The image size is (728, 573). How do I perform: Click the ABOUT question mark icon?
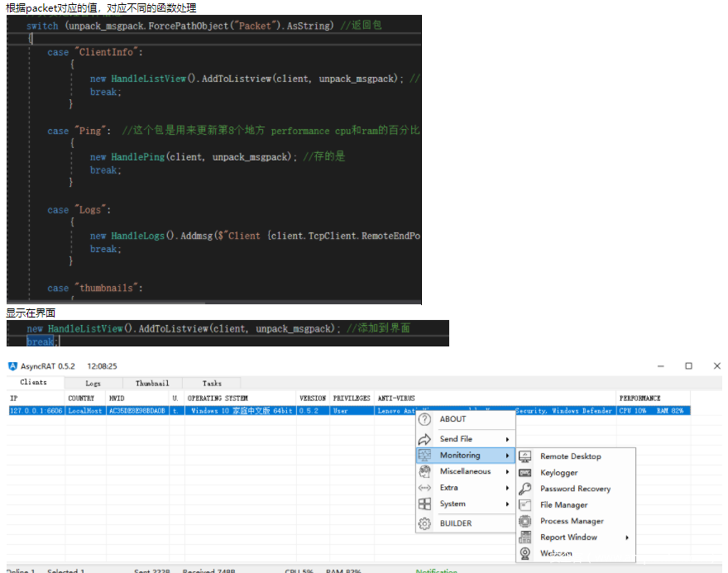coord(425,419)
